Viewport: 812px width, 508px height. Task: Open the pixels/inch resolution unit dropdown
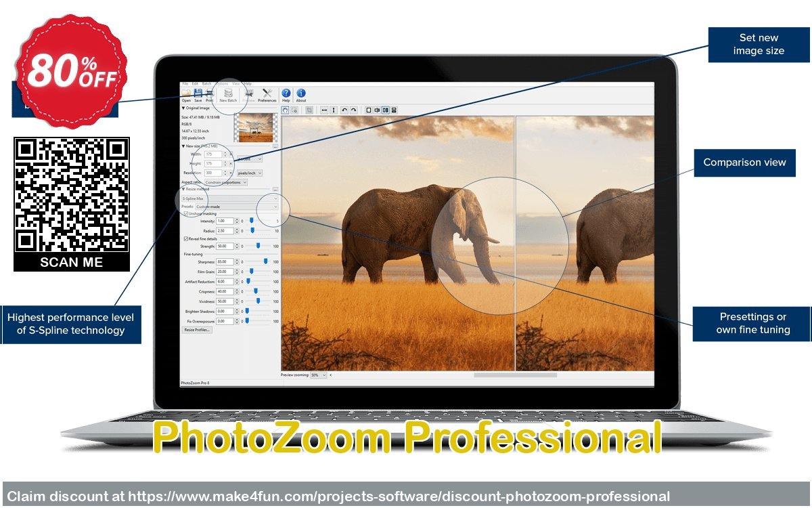pyautogui.click(x=250, y=173)
